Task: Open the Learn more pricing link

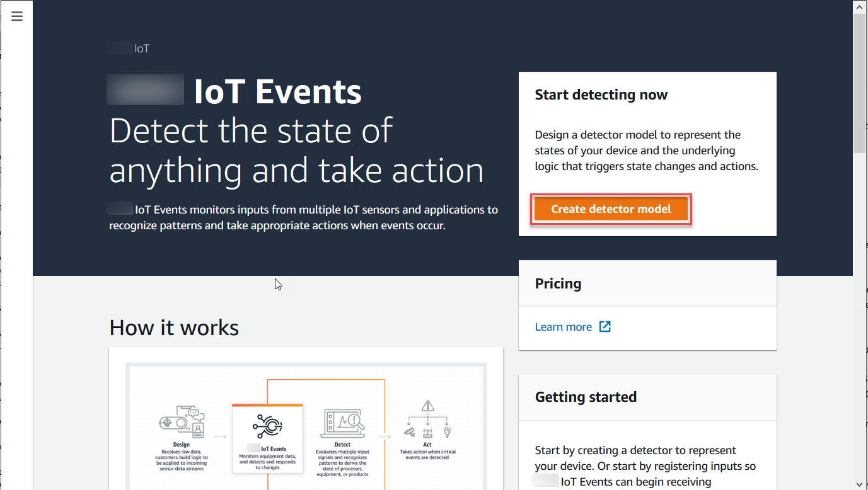Action: click(563, 327)
